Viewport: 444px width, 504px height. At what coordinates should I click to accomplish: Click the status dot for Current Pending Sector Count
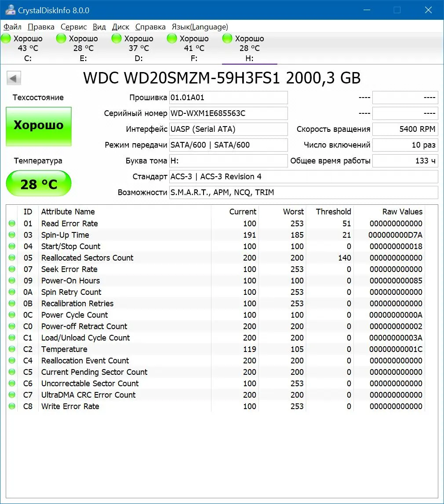coord(12,372)
